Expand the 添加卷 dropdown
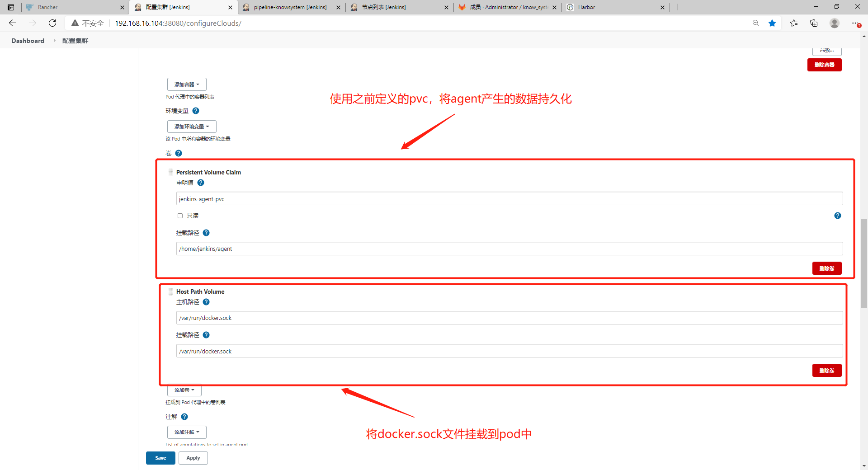The width and height of the screenshot is (868, 470). coord(184,390)
